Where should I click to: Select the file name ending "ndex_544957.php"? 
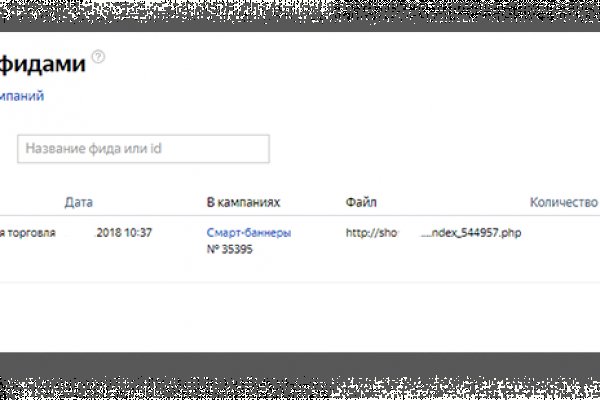click(470, 233)
